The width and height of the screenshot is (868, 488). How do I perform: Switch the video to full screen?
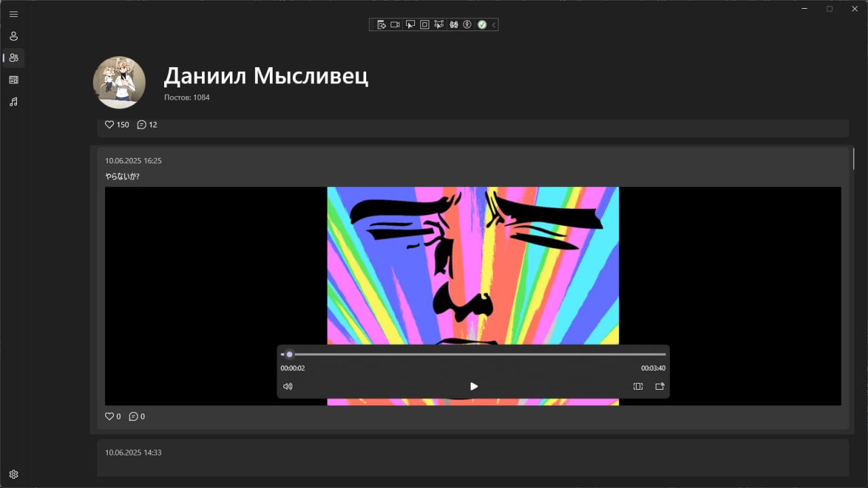coord(638,386)
